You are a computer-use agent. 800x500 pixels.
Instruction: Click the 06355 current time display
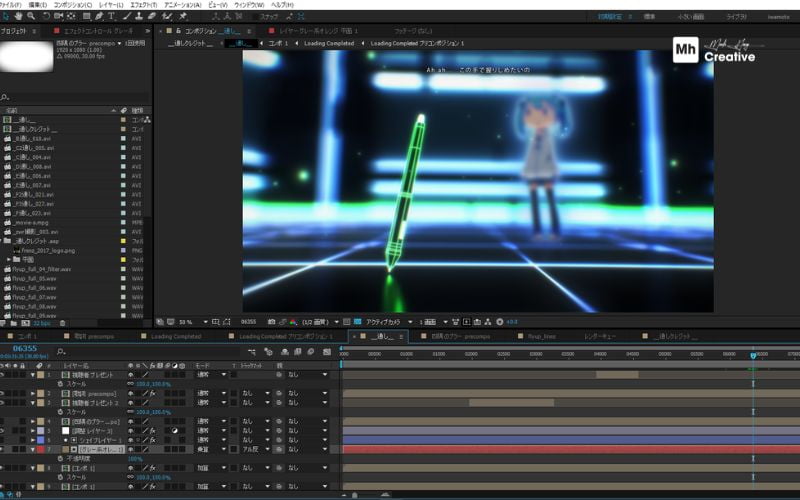click(24, 348)
